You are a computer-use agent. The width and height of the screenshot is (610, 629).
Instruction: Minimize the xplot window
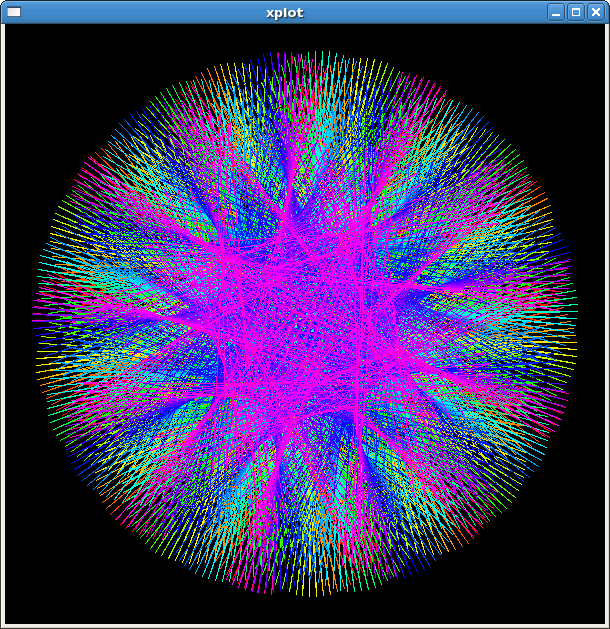click(x=556, y=12)
